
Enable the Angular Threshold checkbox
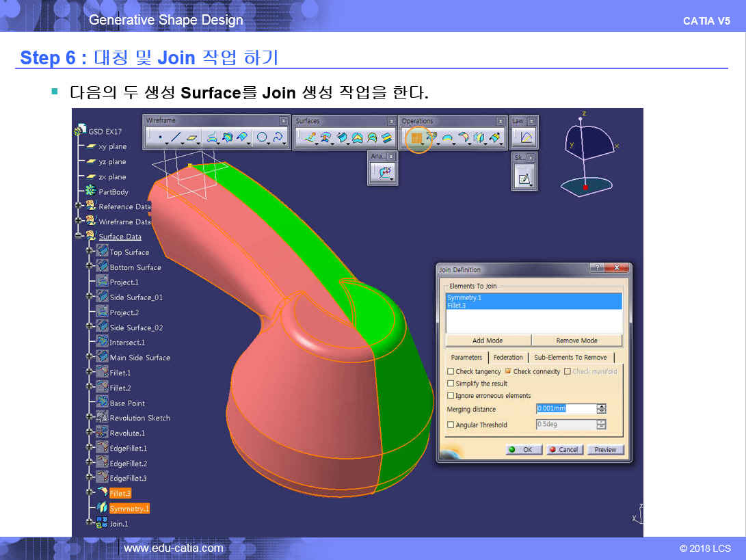451,425
